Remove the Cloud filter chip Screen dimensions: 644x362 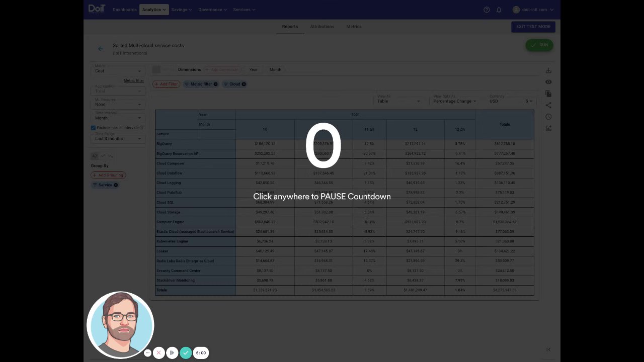click(244, 84)
